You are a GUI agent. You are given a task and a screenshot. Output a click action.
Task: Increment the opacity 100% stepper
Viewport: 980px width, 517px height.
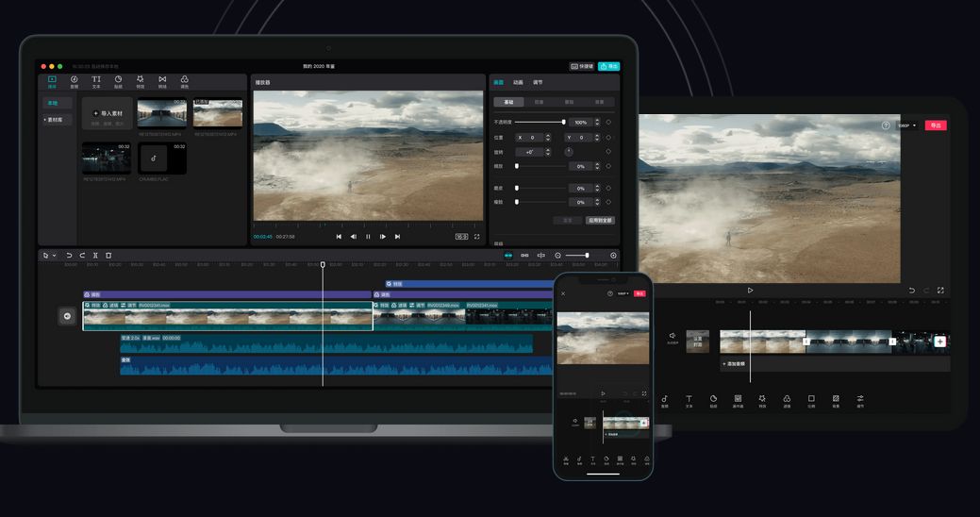point(597,120)
